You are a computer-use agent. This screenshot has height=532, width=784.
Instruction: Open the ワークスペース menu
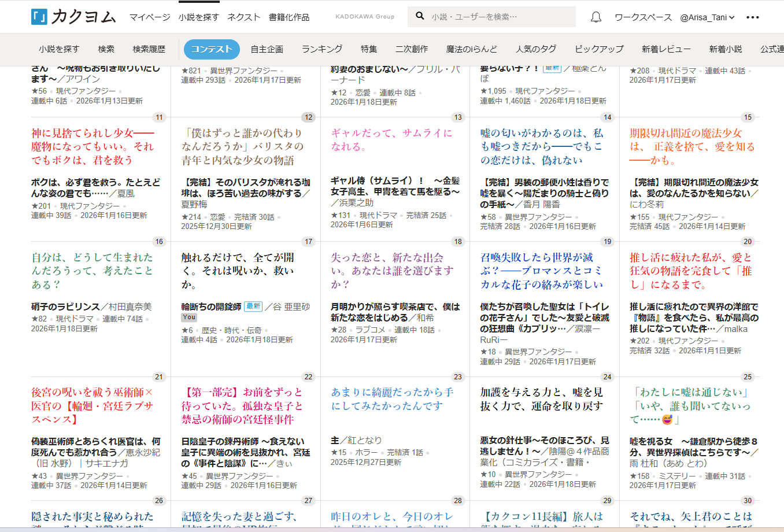point(643,17)
